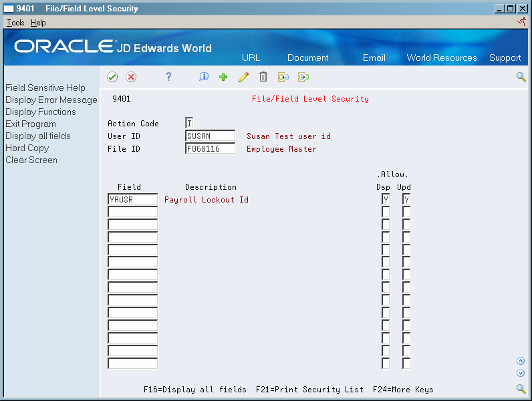Screen dimensions: 532x401
Task: Click the trash can Delete icon
Action: pos(263,77)
